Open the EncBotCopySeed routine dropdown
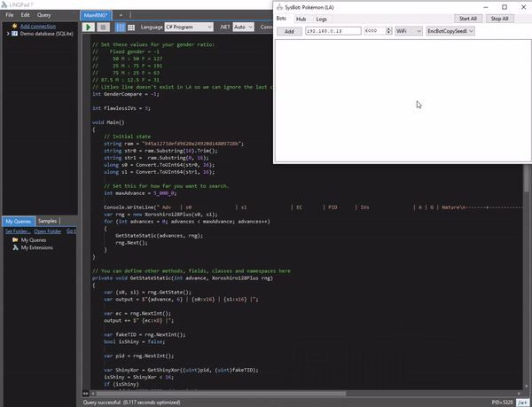This screenshot has height=407, width=532. click(450, 31)
